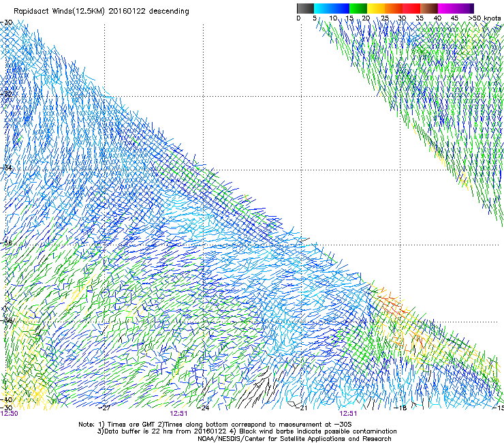Screen dimensions: 504x443
Task: Click the "-40" latitude label
Action: pyautogui.click(x=6, y=399)
